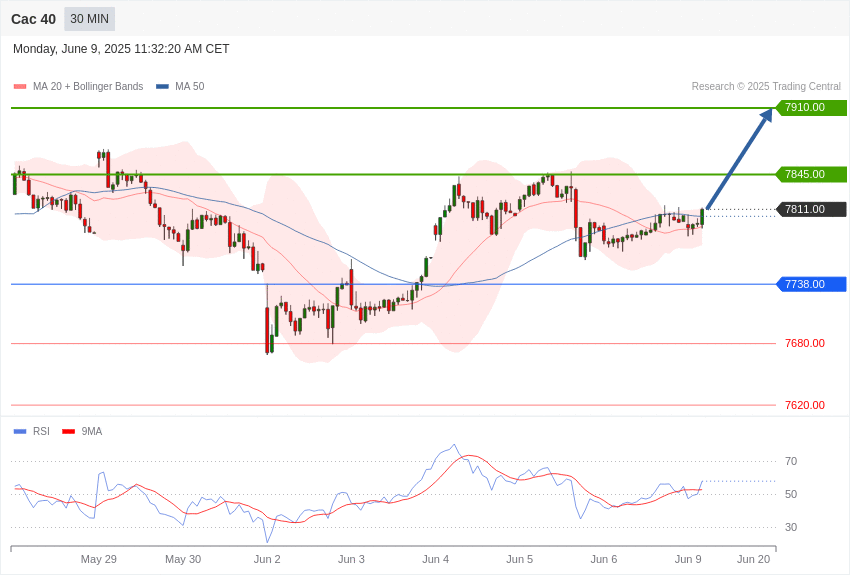Click the Jun 6 date axis label
850x576 pixels.
pos(604,559)
